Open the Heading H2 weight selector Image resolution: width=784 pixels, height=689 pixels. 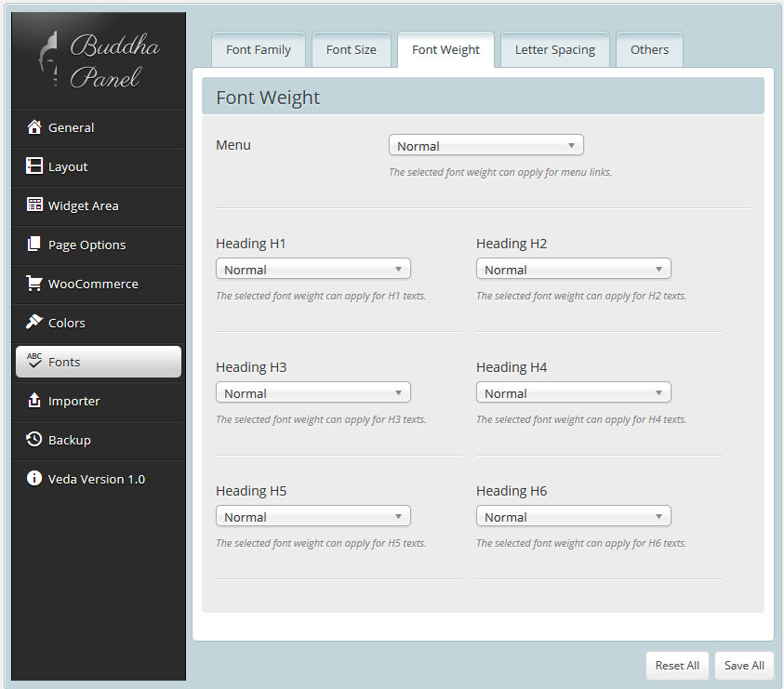point(573,270)
